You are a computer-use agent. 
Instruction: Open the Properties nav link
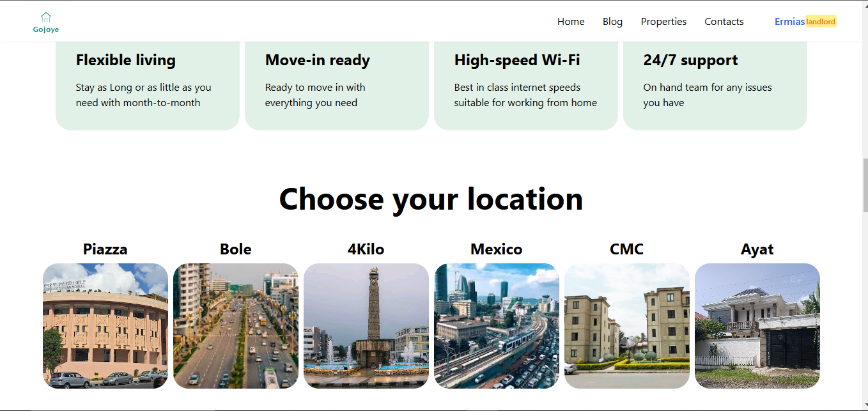tap(663, 22)
